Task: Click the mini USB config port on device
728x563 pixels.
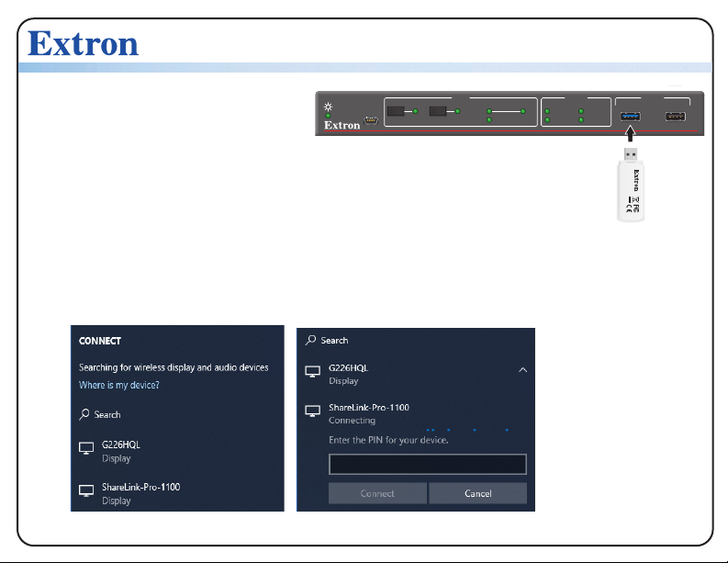Action: [x=371, y=120]
